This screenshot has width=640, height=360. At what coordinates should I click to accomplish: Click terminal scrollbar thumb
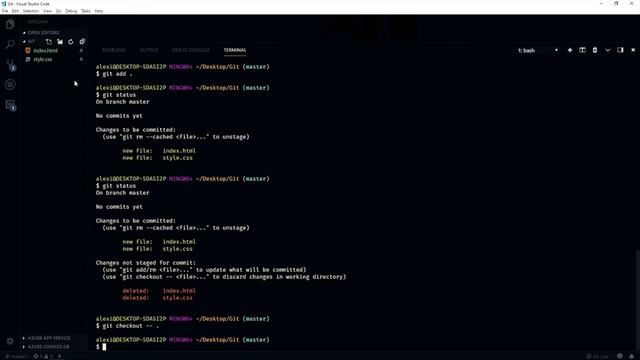638,301
